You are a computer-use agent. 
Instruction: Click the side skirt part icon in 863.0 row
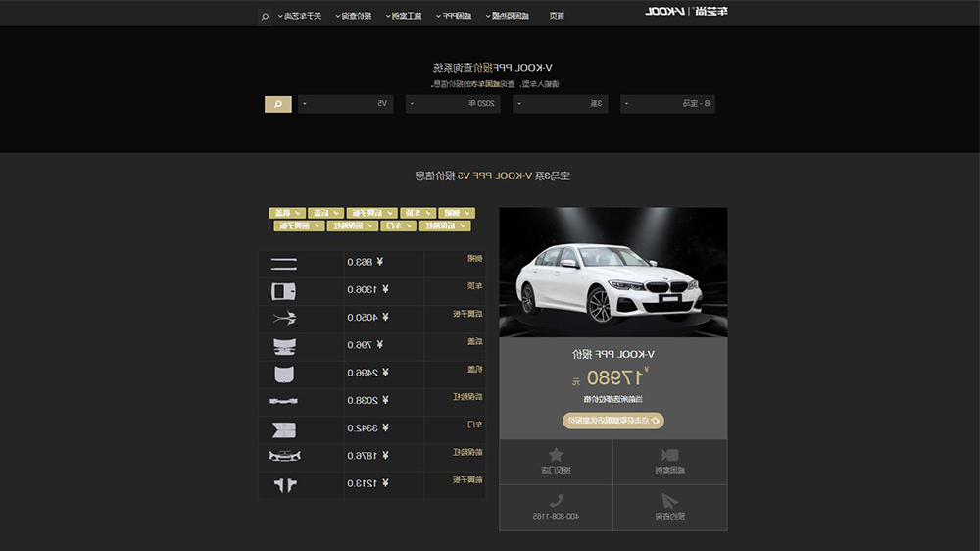pyautogui.click(x=284, y=264)
